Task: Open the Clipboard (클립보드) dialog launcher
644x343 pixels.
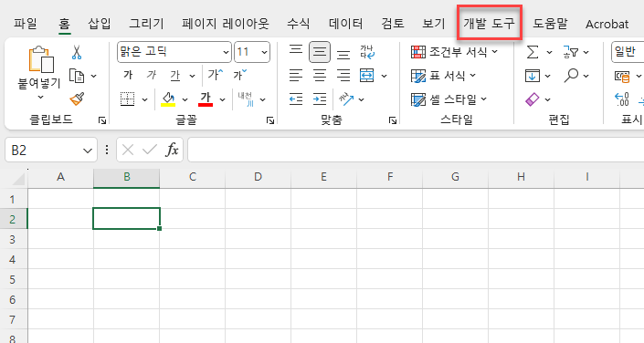Action: [102, 120]
